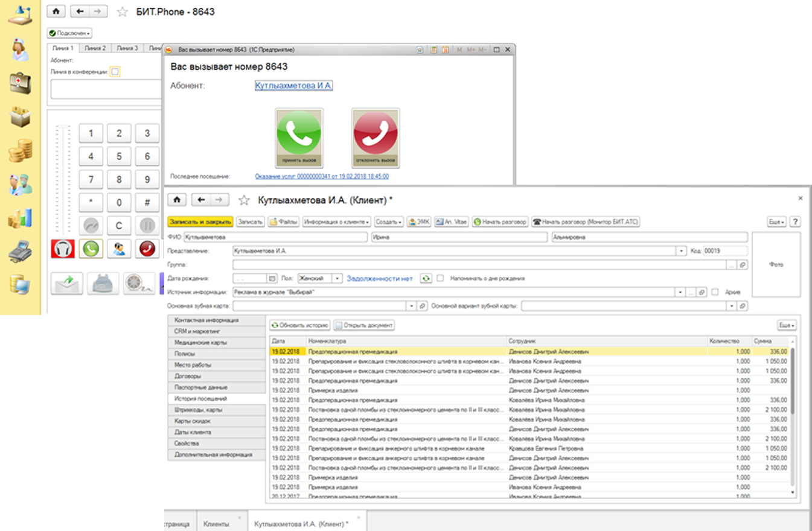Open the Пол gender dropdown
This screenshot has height=531, width=812.
point(337,279)
